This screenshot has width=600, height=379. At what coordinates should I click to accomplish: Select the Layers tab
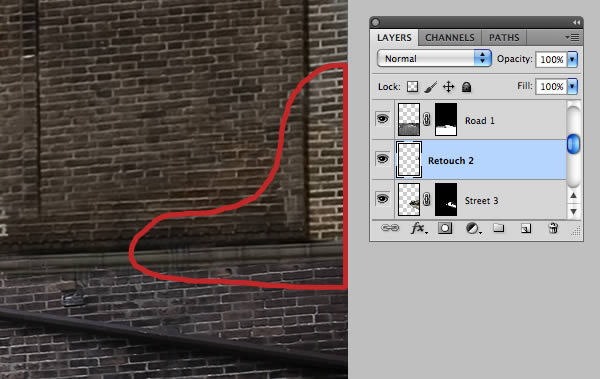394,38
